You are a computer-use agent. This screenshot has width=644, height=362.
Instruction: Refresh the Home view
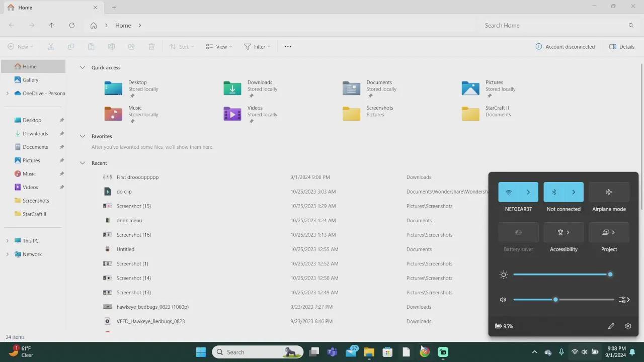point(72,25)
